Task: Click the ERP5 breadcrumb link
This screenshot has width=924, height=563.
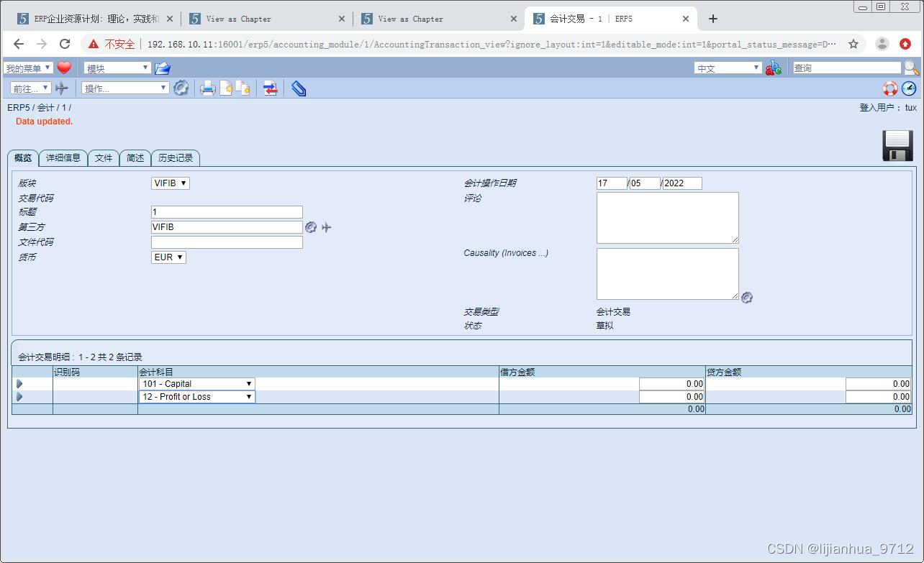Action: (17, 106)
